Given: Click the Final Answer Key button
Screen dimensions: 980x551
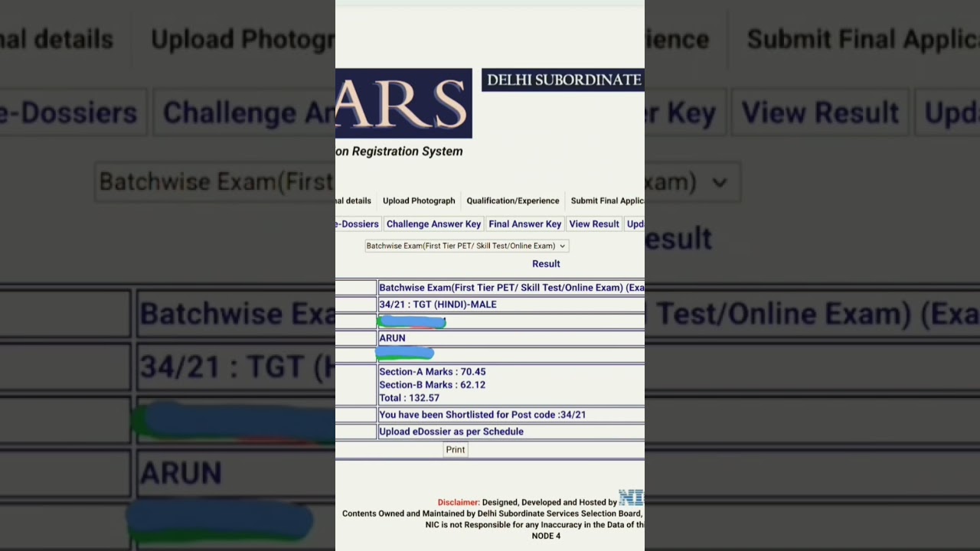Looking at the screenshot, I should pyautogui.click(x=525, y=224).
